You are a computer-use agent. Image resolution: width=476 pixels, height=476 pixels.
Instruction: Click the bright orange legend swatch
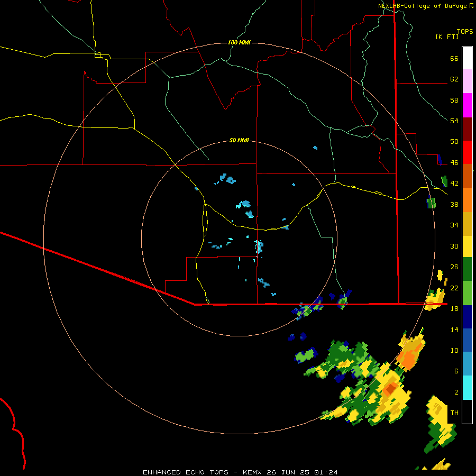tap(467, 200)
